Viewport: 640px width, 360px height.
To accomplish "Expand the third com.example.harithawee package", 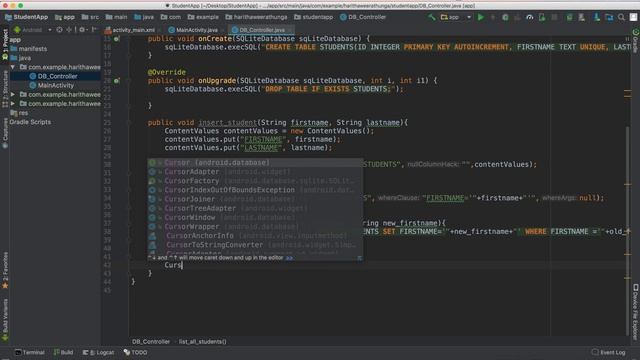I will tap(13, 104).
